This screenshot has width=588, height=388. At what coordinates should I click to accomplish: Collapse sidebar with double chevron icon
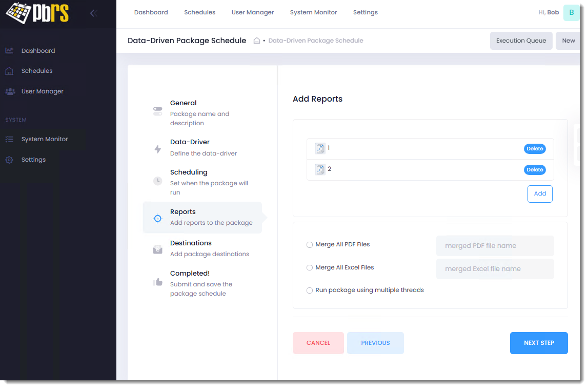[x=93, y=13]
